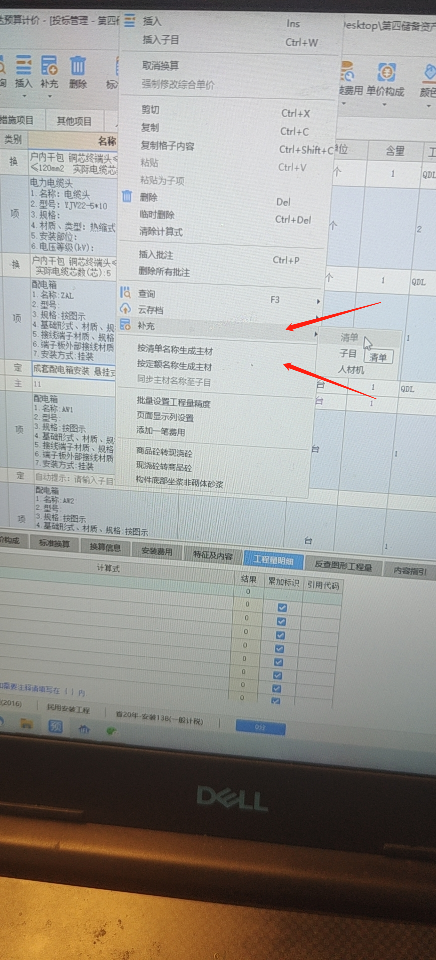Screen dimensions: 436x960
Task: Switch to the 工程量明细 tab
Action: pyautogui.click(x=274, y=560)
